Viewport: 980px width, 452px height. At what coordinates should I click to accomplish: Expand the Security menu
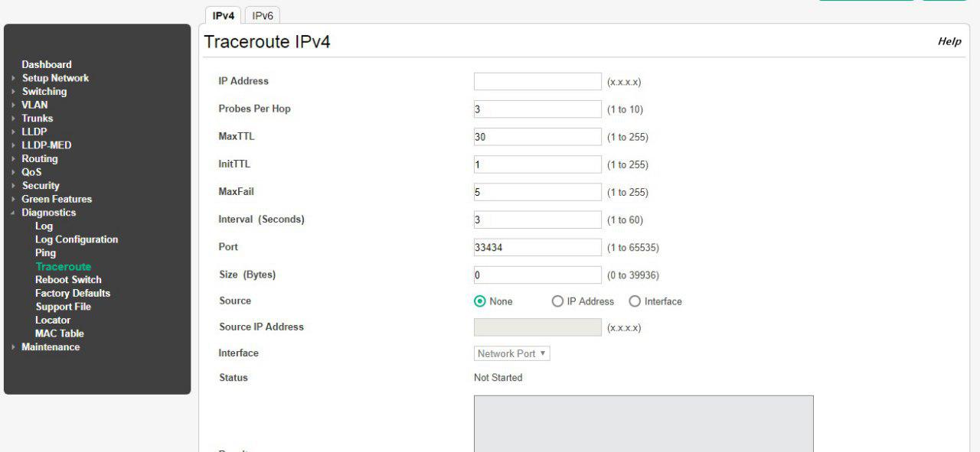[x=41, y=186]
